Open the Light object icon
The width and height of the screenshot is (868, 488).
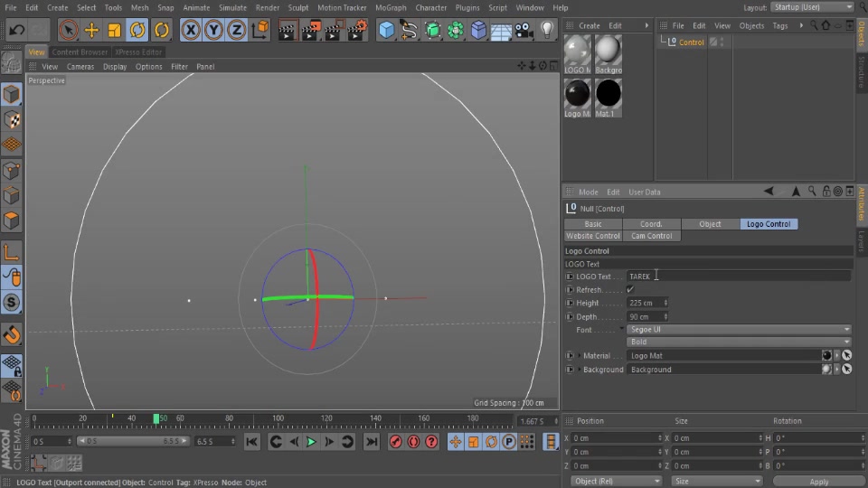[x=547, y=30]
